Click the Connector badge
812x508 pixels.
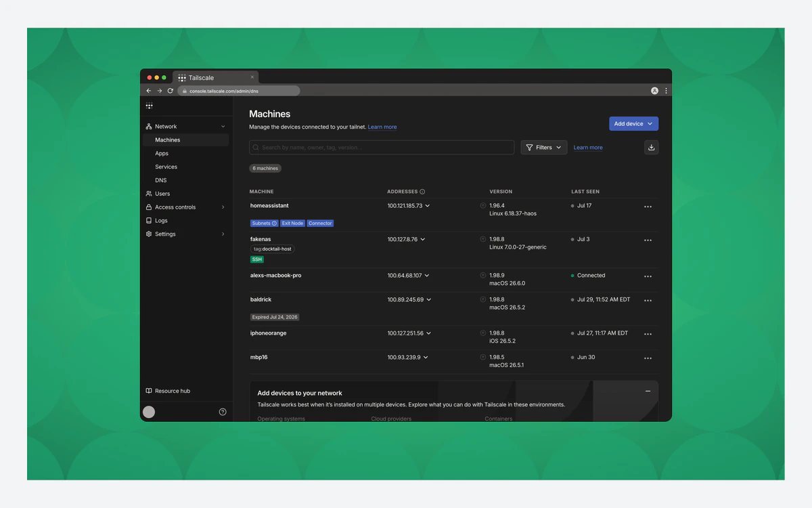click(x=320, y=224)
